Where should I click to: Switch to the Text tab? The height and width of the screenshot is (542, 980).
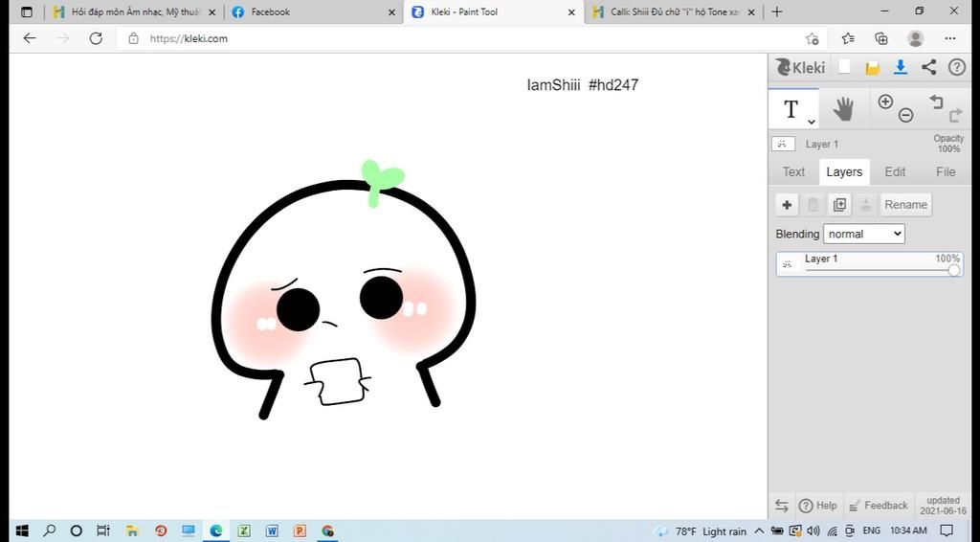point(793,172)
